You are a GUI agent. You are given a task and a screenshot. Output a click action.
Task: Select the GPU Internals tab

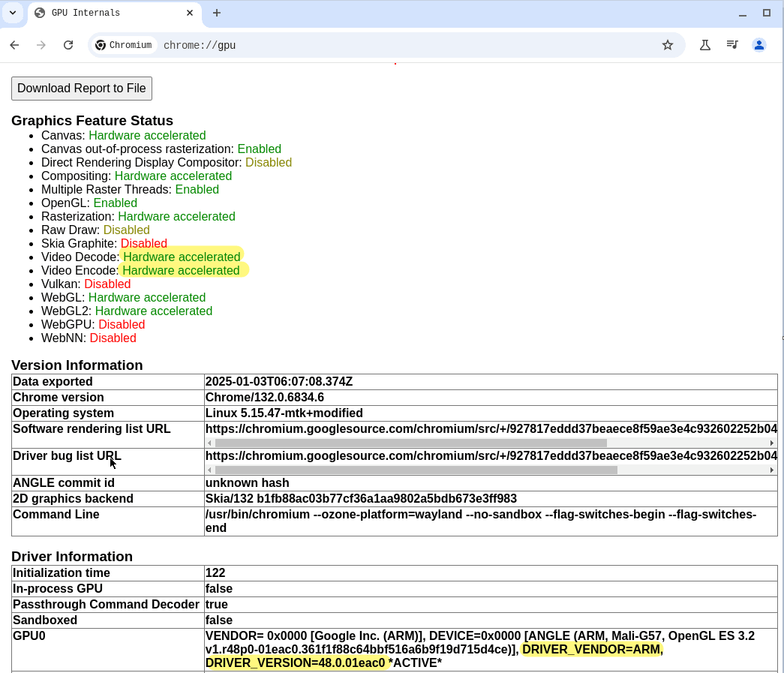point(105,13)
